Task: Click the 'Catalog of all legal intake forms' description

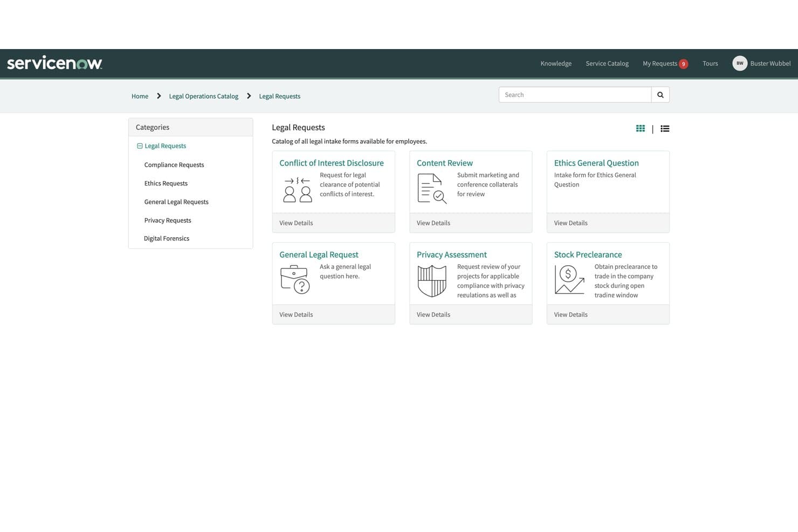Action: (349, 141)
